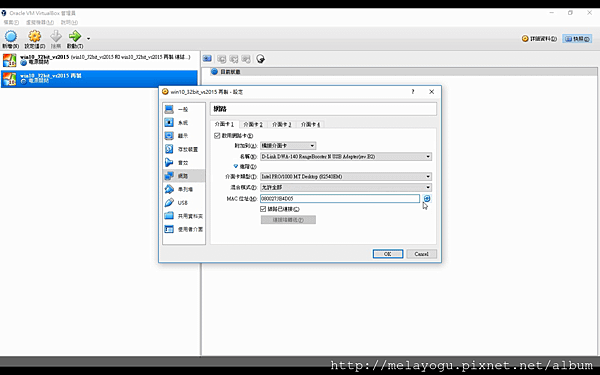This screenshot has width=600, height=375.
Task: Open the Machine (機器) menu
Action: pyautogui.click(x=40, y=23)
